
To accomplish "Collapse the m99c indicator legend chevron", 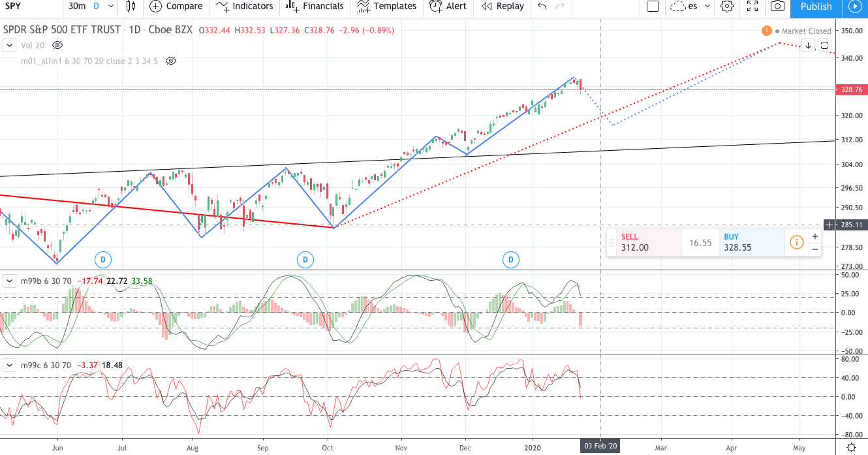I will tap(9, 366).
